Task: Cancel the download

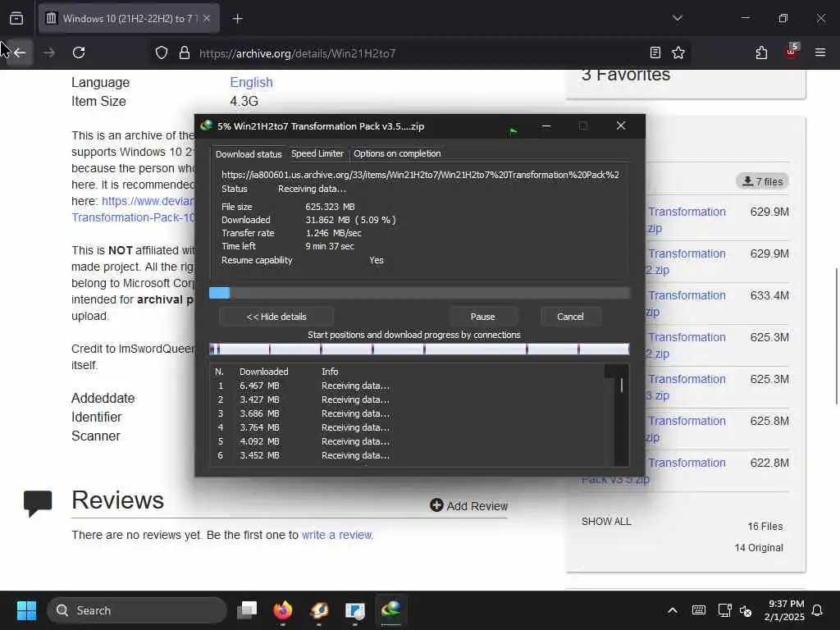Action: [x=570, y=317]
